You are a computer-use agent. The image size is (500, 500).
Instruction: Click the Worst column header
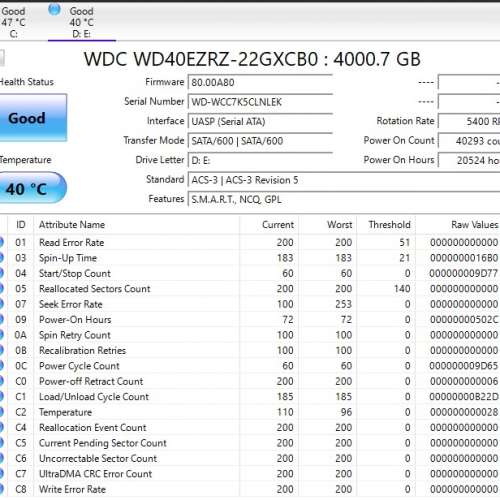[x=328, y=225]
